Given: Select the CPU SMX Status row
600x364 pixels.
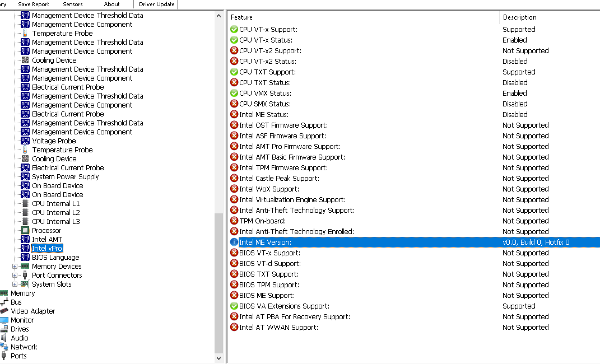Looking at the screenshot, I should pyautogui.click(x=414, y=104).
